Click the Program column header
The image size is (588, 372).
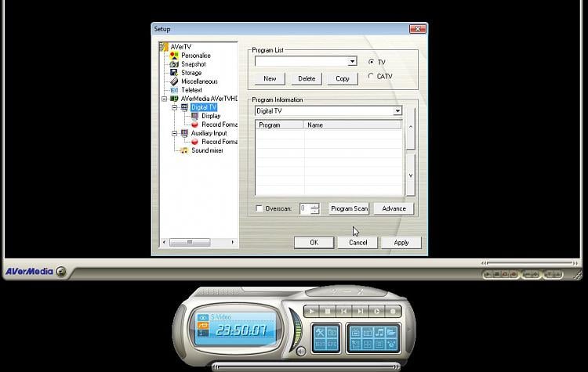coord(280,125)
